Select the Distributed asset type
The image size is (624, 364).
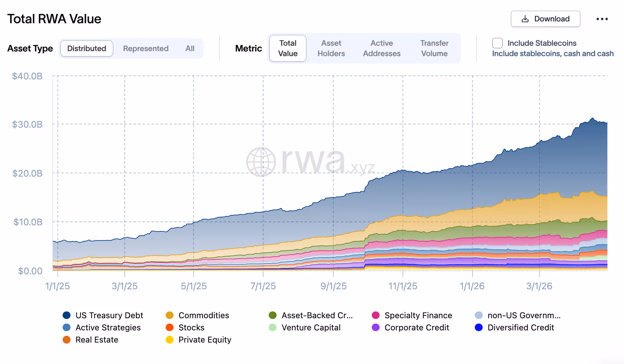(87, 48)
